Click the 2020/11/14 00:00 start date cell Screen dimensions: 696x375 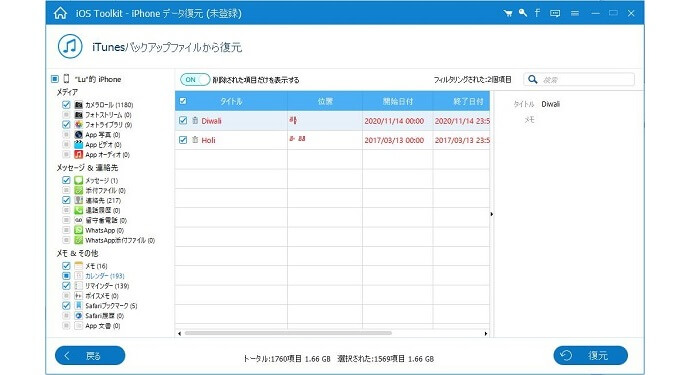tap(394, 121)
